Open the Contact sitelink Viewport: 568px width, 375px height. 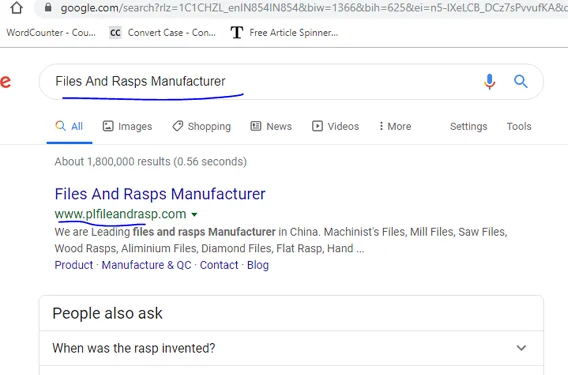219,265
